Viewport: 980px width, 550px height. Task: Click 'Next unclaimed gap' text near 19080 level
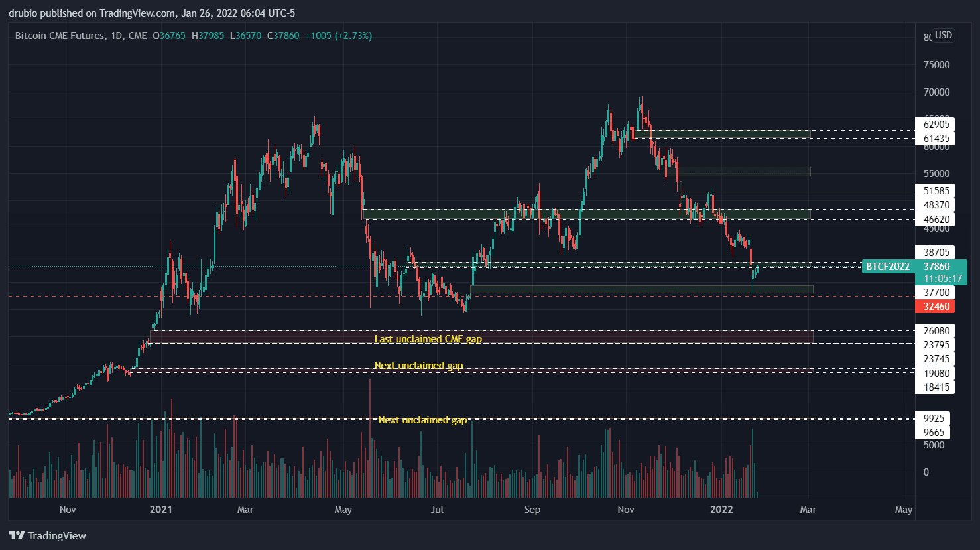[x=418, y=366]
